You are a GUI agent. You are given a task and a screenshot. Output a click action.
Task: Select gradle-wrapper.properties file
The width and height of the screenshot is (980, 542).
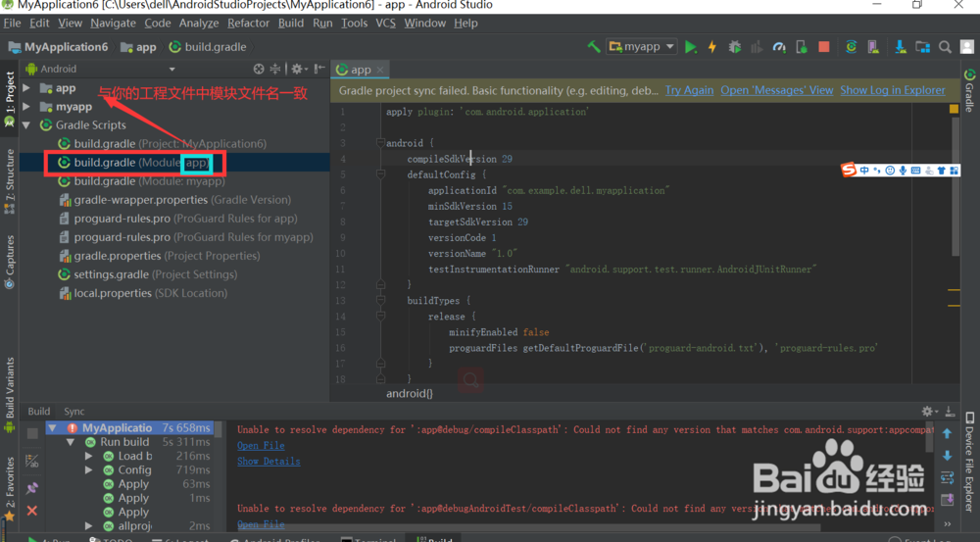click(175, 200)
